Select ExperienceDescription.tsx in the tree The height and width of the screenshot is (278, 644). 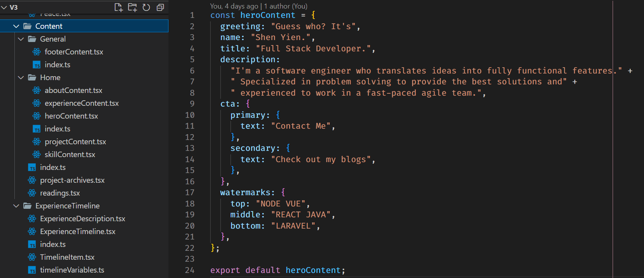pos(82,219)
